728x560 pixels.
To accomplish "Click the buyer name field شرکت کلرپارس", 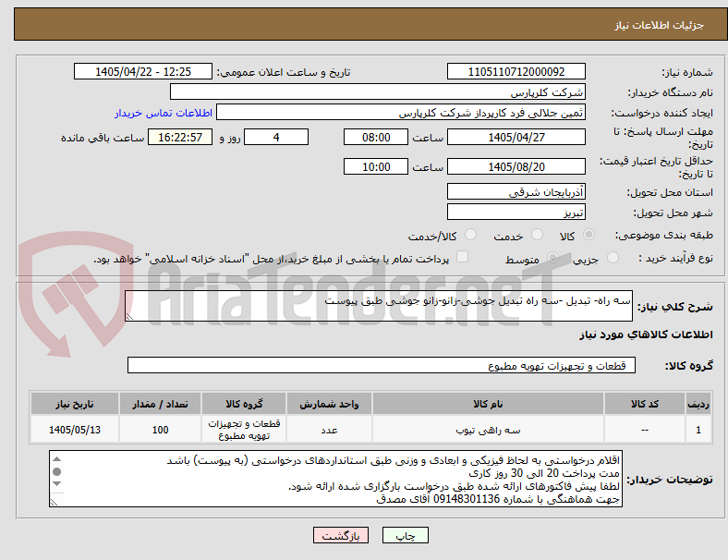I will click(x=378, y=91).
